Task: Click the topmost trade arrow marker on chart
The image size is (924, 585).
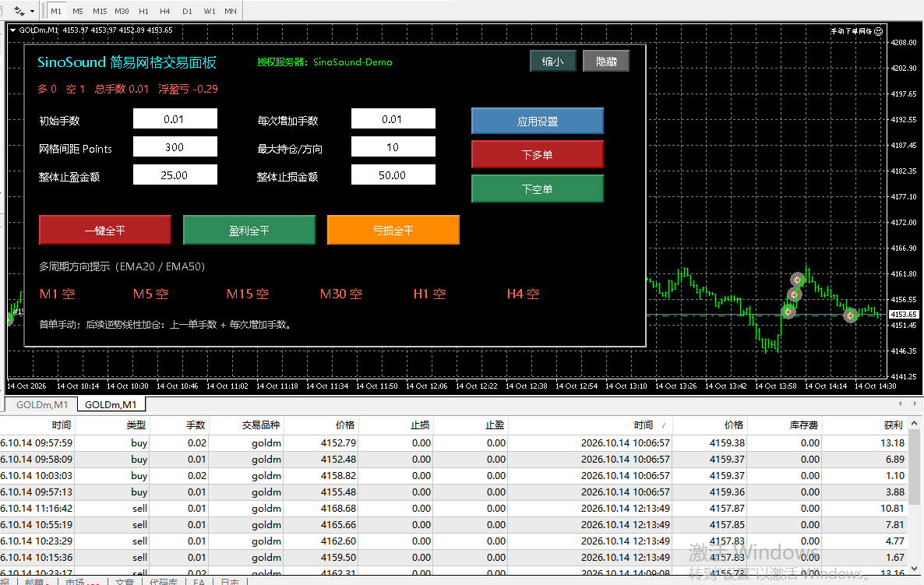Action: coord(797,279)
